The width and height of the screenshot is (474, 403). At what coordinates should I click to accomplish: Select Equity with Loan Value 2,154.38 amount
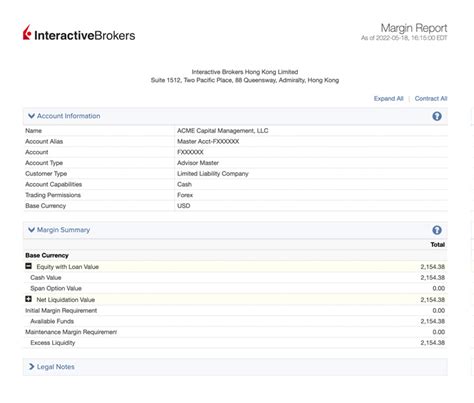(x=433, y=267)
